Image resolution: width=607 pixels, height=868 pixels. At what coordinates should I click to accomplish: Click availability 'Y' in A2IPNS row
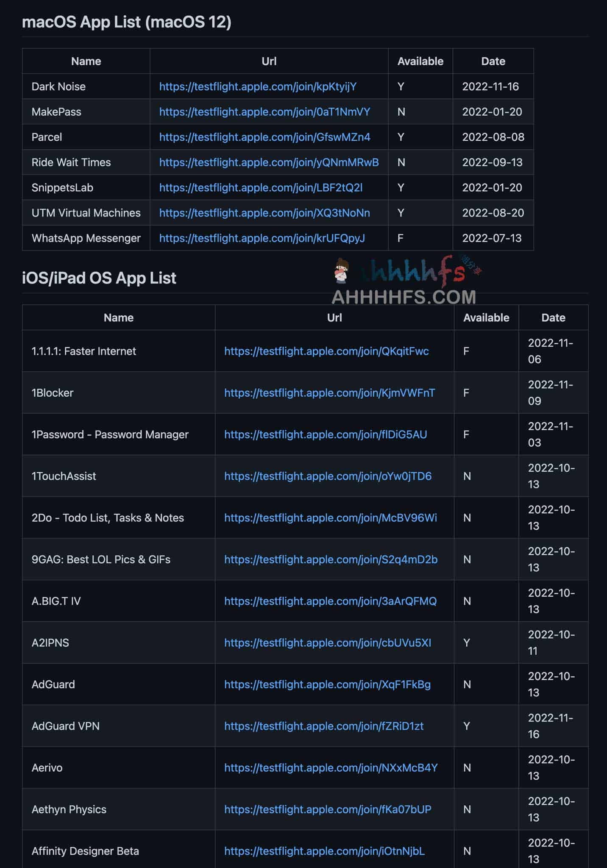click(x=467, y=643)
